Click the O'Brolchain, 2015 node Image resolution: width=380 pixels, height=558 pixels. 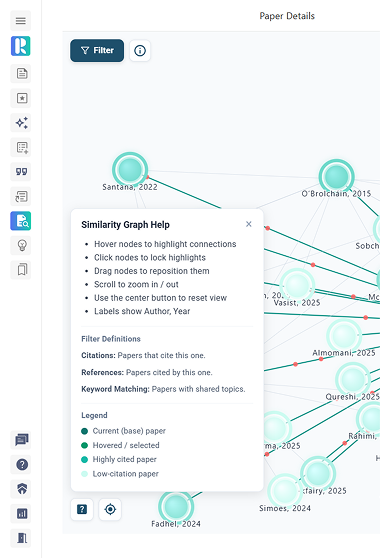[x=336, y=177]
